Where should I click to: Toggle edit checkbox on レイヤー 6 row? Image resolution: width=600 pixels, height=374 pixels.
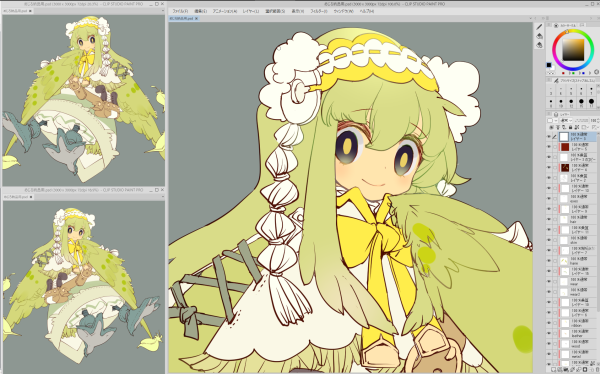[x=555, y=168]
